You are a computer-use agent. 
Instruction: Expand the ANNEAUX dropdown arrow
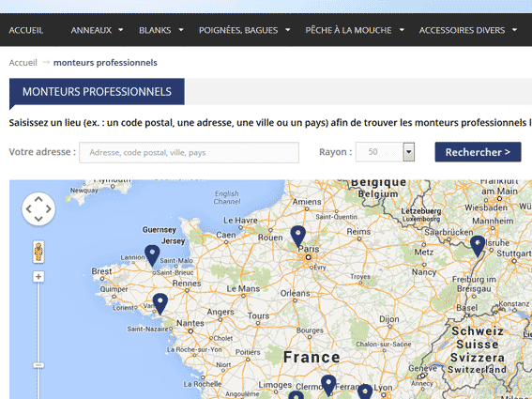[120, 30]
